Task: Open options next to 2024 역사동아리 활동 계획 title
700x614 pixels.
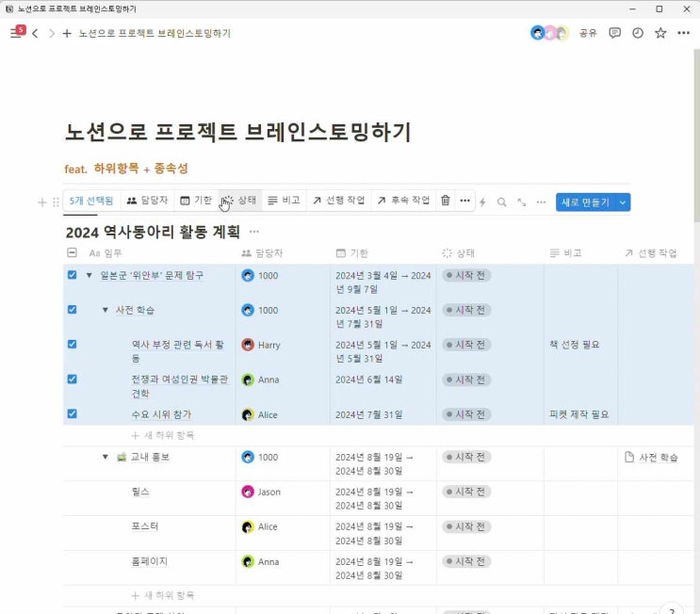Action: pyautogui.click(x=254, y=231)
